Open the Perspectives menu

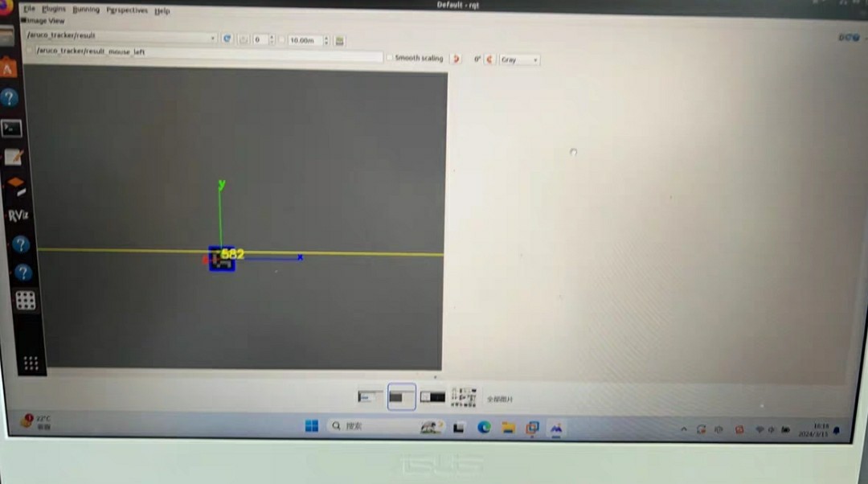click(127, 10)
